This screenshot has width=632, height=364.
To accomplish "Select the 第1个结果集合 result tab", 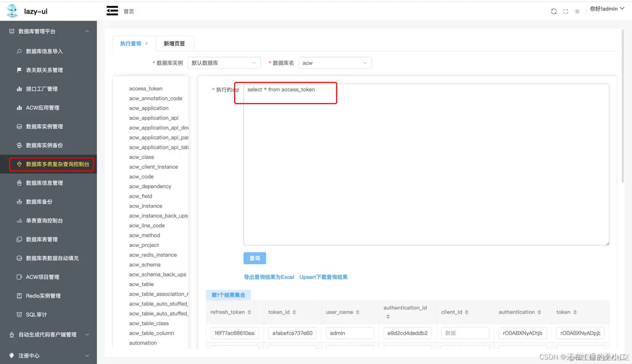I will point(228,295).
